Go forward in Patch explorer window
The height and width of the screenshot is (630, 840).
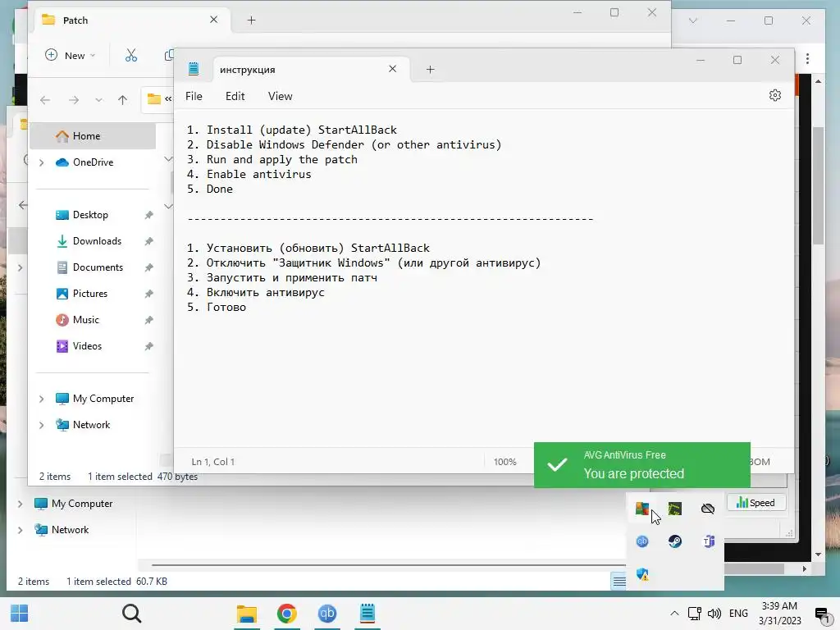click(x=73, y=99)
